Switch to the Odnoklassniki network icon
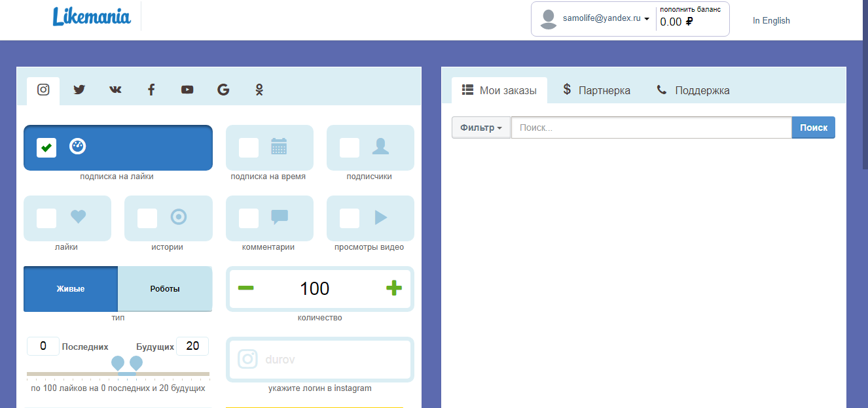The width and height of the screenshot is (868, 408). [259, 90]
